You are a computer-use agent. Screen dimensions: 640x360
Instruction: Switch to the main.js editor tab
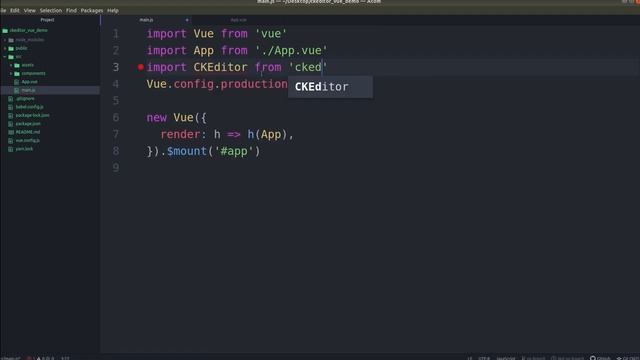click(146, 20)
